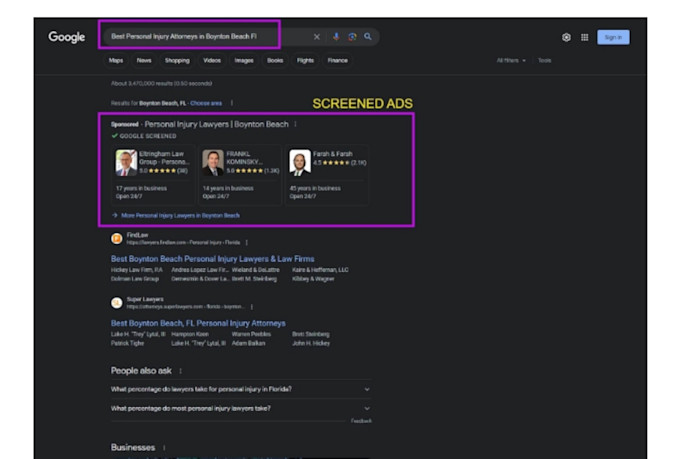The image size is (680, 459).
Task: Open FRANKL KOMINSKY listing title
Action: pyautogui.click(x=245, y=158)
